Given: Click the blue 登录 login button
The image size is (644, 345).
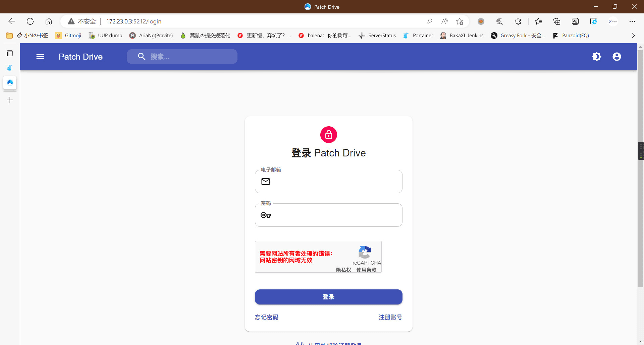Looking at the screenshot, I should [328, 297].
